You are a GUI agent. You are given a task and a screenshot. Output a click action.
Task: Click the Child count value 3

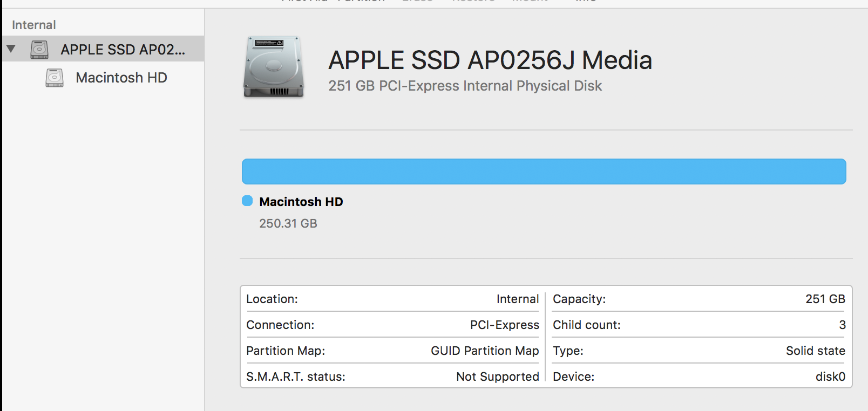click(x=842, y=325)
